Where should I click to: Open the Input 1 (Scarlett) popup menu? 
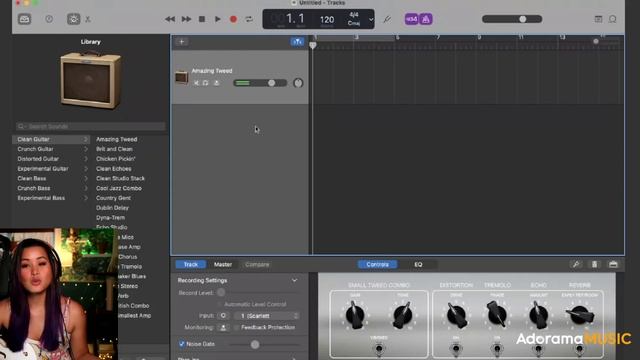point(267,316)
